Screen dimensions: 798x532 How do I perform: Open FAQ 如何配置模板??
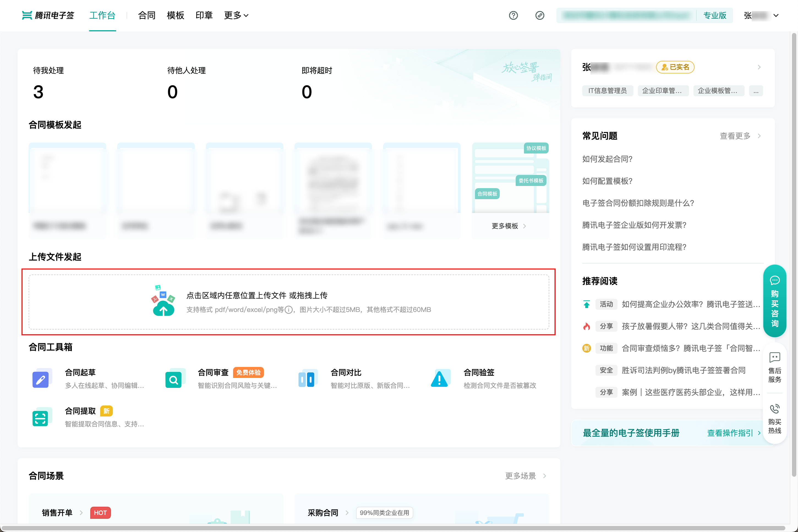tap(607, 181)
